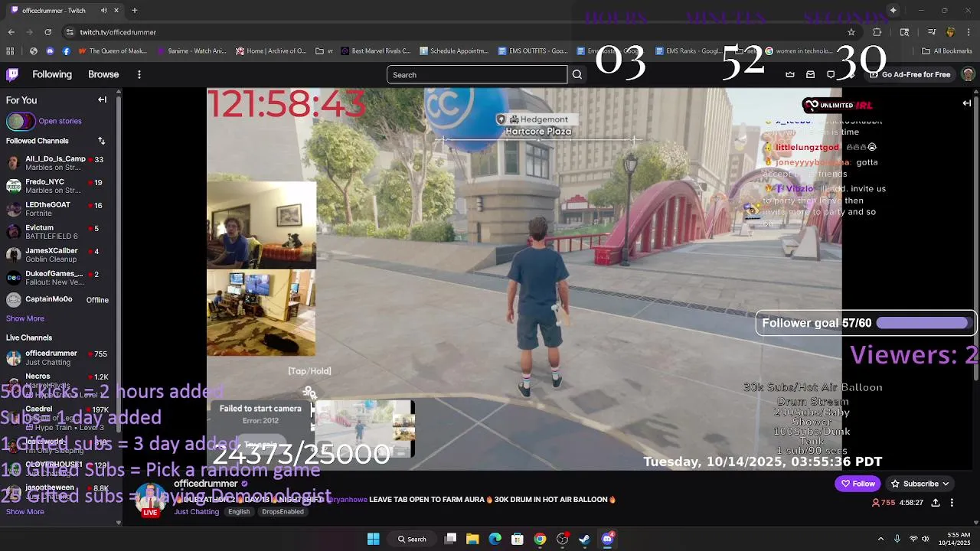980x551 pixels.
Task: Mute the officedrummer tab audio
Action: coord(103,11)
